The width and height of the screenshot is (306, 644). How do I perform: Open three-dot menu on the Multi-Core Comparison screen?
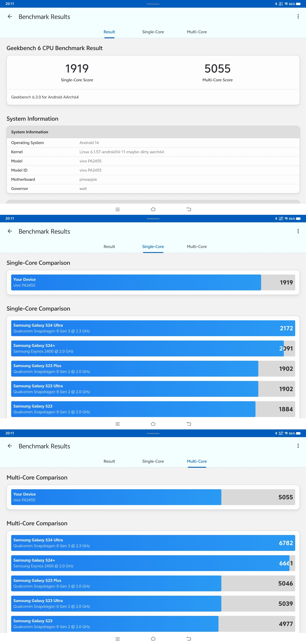tap(298, 446)
